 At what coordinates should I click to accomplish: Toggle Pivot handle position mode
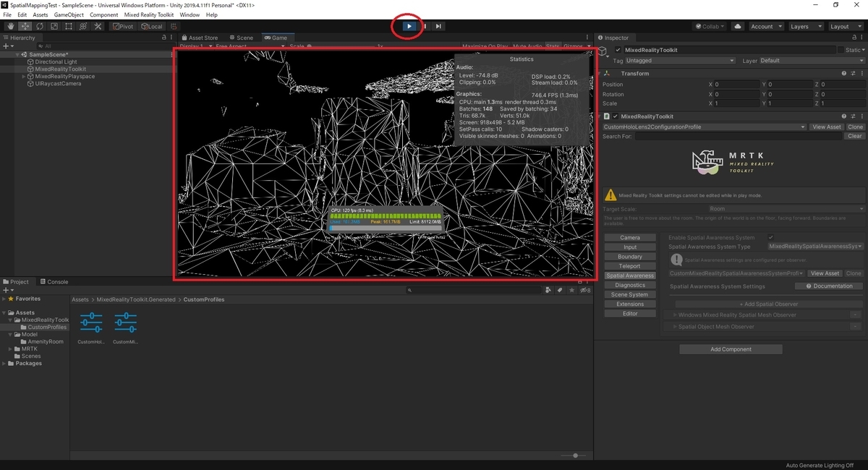coord(123,27)
